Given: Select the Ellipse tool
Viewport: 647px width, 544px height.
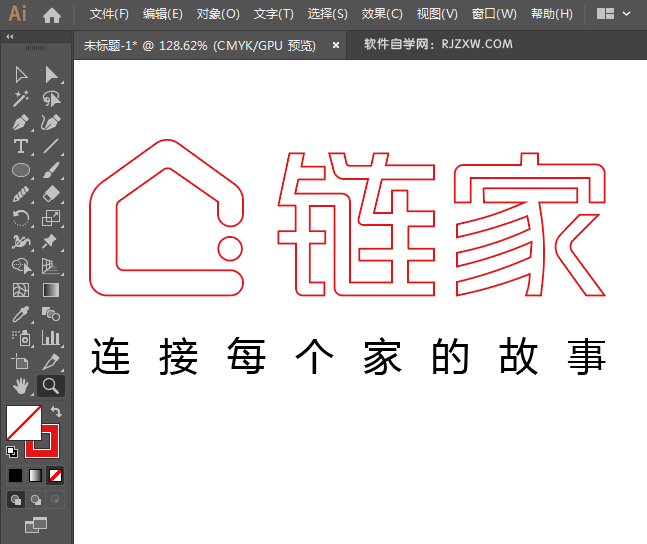Looking at the screenshot, I should [x=21, y=170].
